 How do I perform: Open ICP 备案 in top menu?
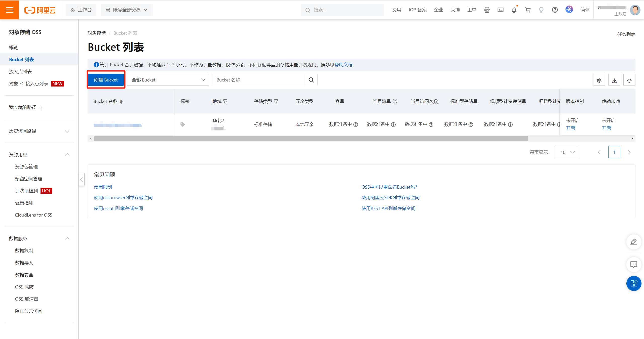tap(418, 10)
